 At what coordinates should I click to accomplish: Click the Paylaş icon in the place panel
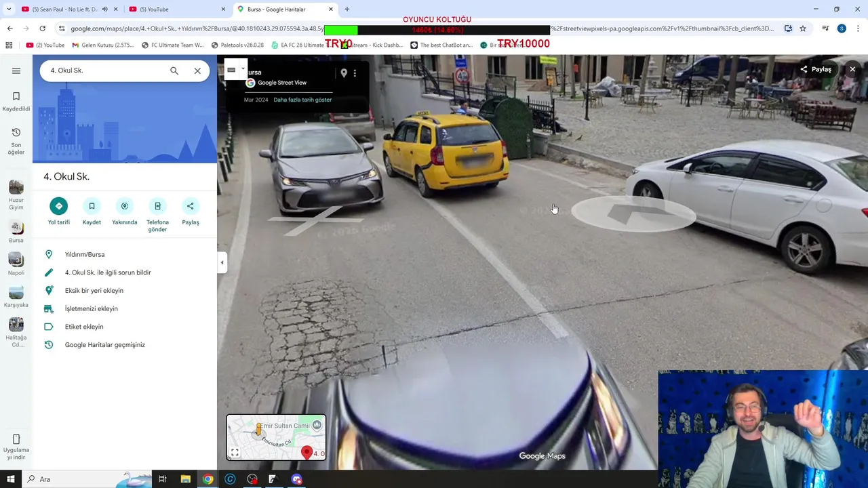pyautogui.click(x=191, y=206)
